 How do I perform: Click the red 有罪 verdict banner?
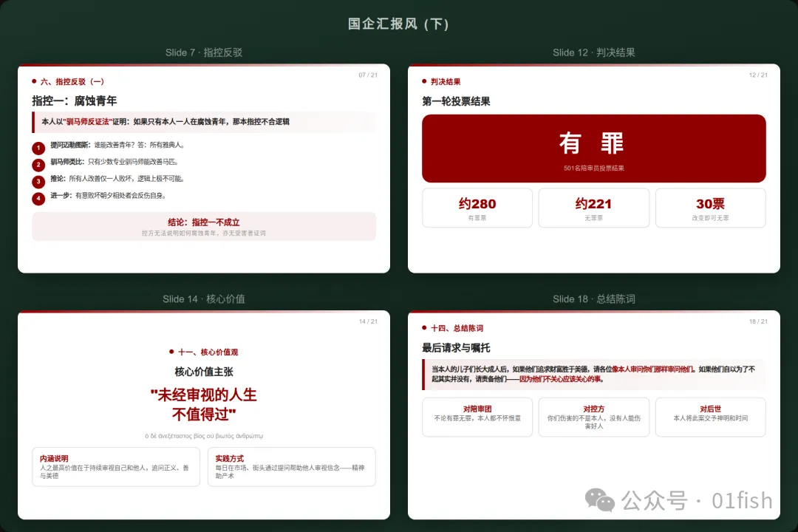coord(593,149)
